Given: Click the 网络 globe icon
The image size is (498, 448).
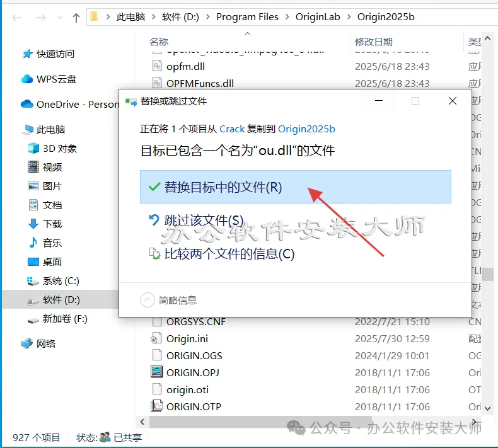Looking at the screenshot, I should 27,343.
